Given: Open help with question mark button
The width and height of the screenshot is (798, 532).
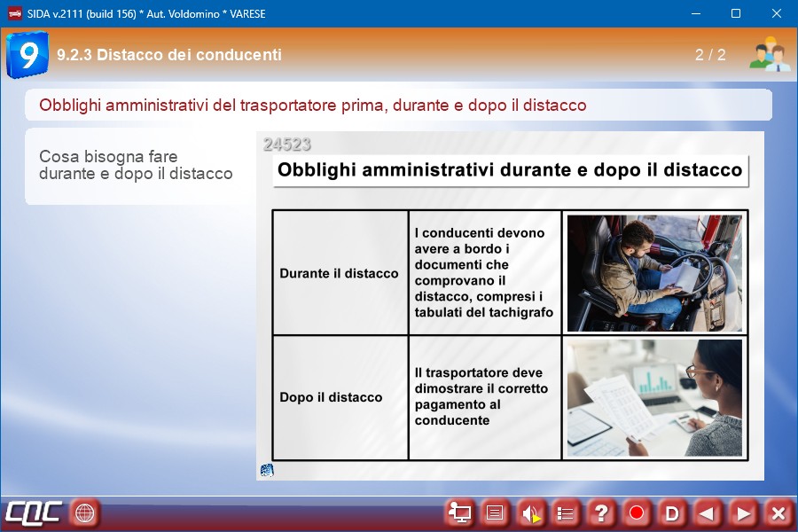Looking at the screenshot, I should [601, 512].
